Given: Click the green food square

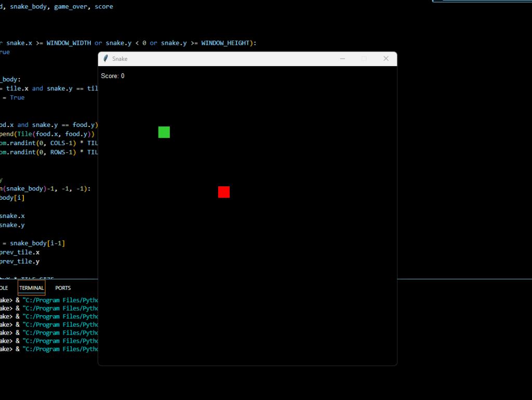Looking at the screenshot, I should click(x=164, y=132).
